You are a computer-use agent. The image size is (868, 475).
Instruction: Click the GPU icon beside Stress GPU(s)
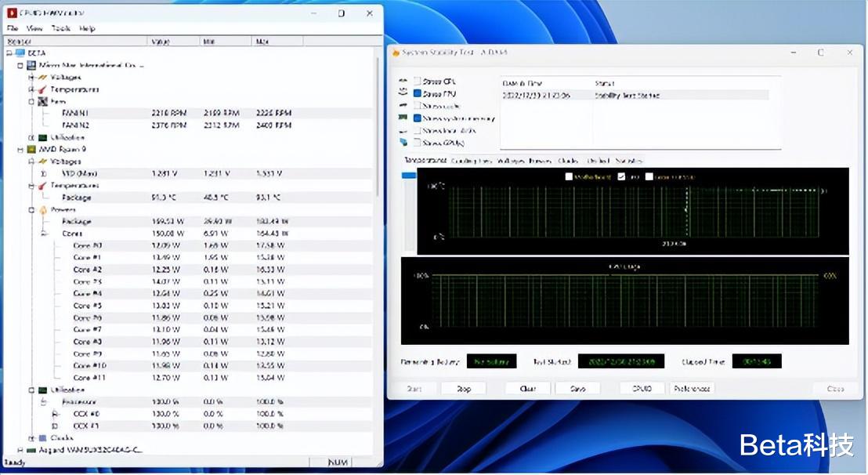403,143
